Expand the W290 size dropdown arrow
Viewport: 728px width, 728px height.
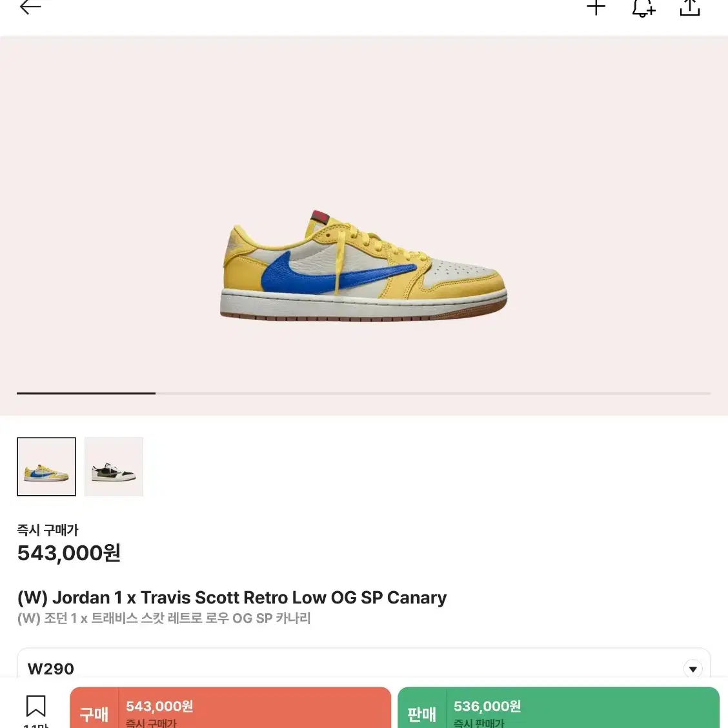point(693,669)
